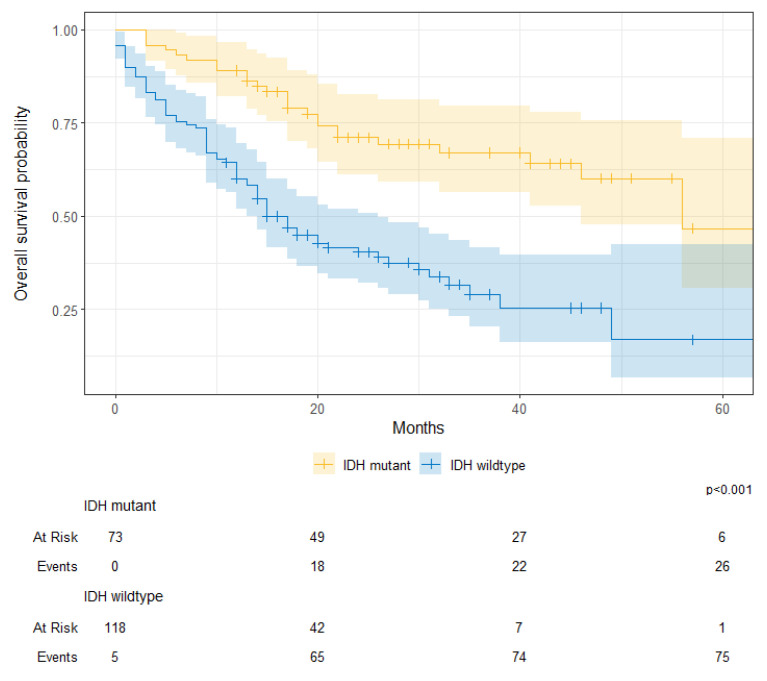Click the 40 x-axis tick label
This screenshot has height=681, width=767.
[519, 409]
